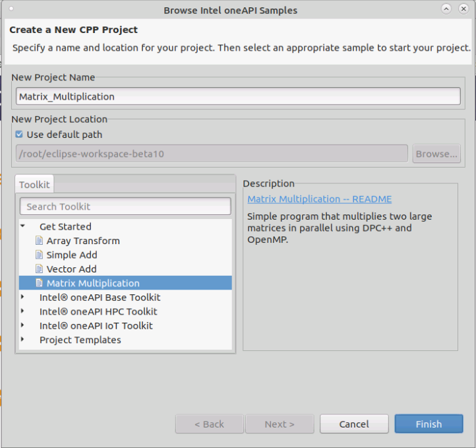Select the Vector Add sample
The image size is (476, 448).
pos(71,269)
